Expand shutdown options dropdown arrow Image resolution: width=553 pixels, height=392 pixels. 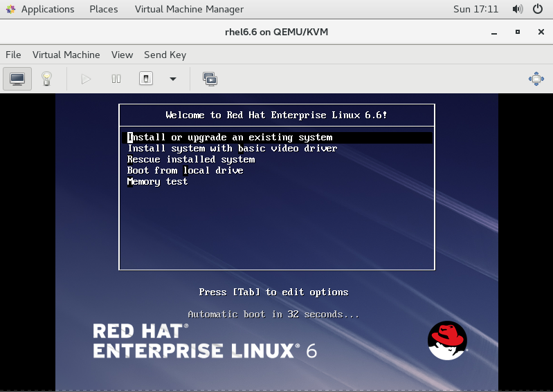[173, 79]
